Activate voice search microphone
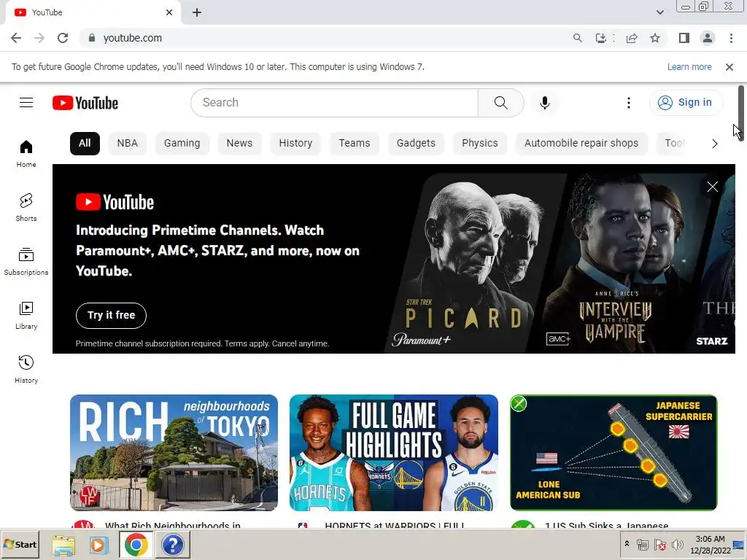 click(x=544, y=103)
